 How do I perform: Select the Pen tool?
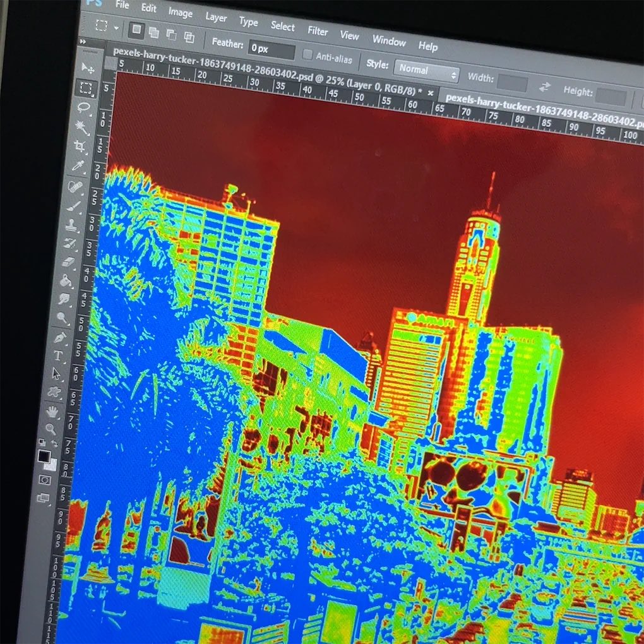(60, 338)
